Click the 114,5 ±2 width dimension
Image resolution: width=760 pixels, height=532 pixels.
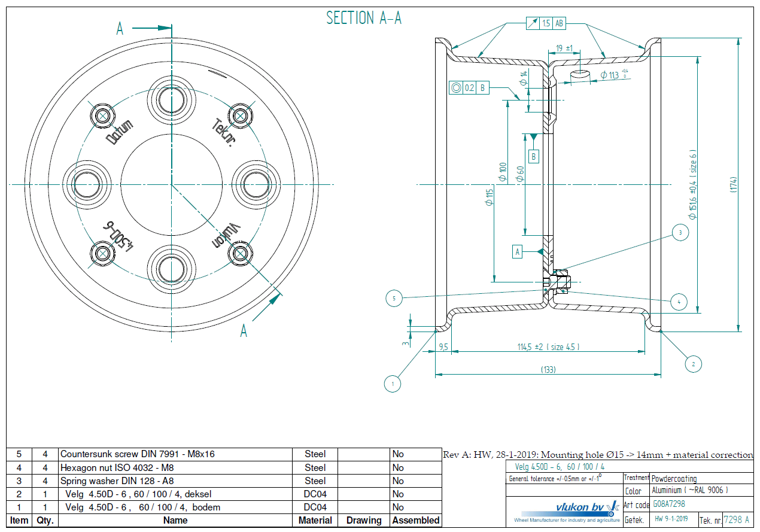tap(548, 347)
